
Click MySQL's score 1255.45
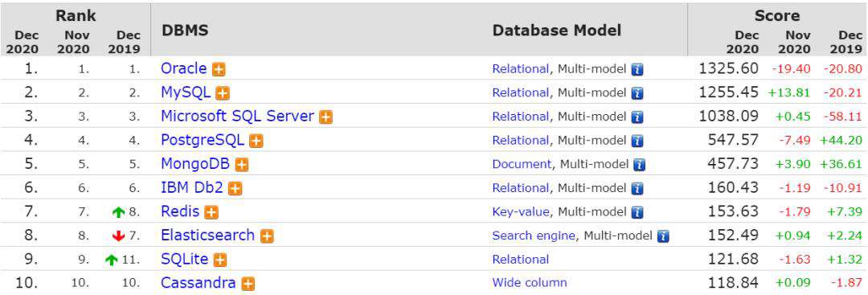(x=728, y=93)
